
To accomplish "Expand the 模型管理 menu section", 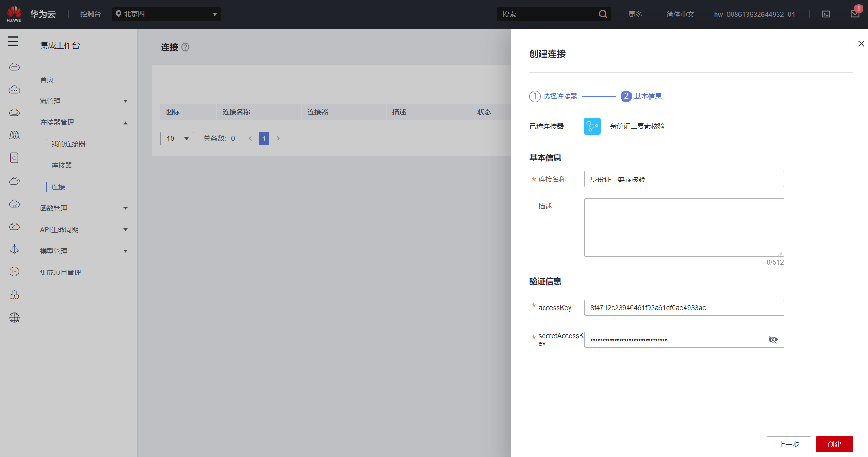I will (84, 251).
